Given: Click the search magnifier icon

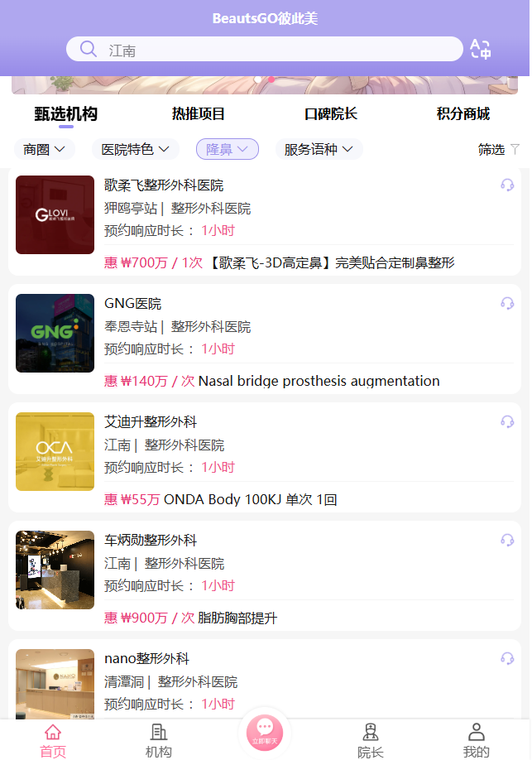Looking at the screenshot, I should tap(89, 49).
